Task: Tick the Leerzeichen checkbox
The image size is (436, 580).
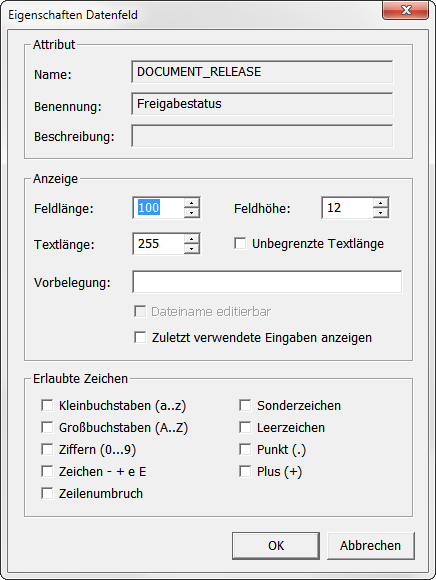Action: pyautogui.click(x=245, y=427)
